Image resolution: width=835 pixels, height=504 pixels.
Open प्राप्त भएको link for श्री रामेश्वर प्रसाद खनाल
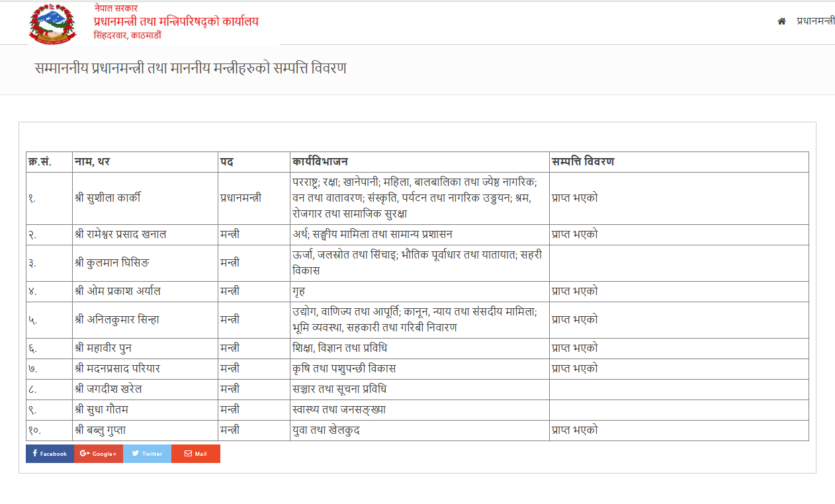pyautogui.click(x=575, y=235)
